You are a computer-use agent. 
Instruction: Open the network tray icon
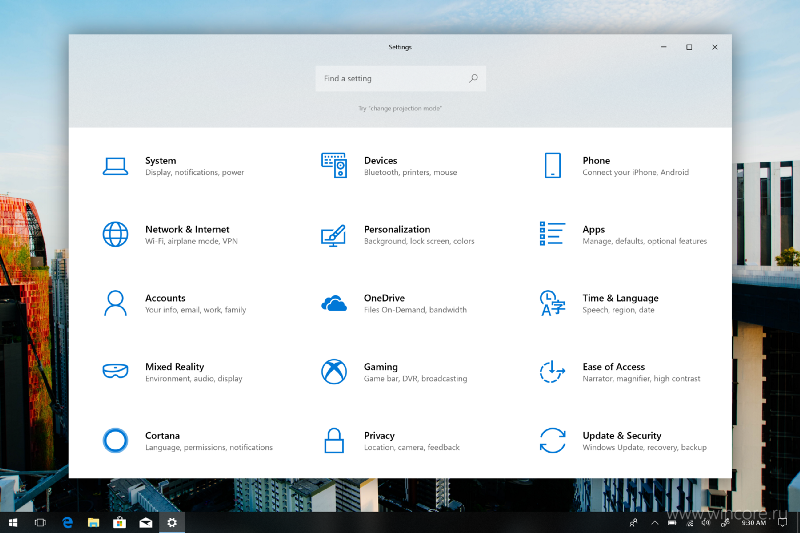click(690, 523)
